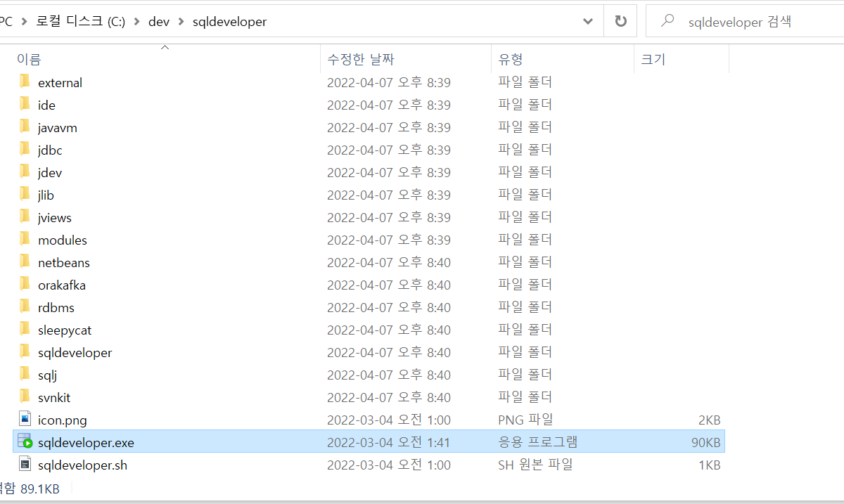This screenshot has height=504, width=844.
Task: Refresh the current folder view
Action: pos(620,21)
